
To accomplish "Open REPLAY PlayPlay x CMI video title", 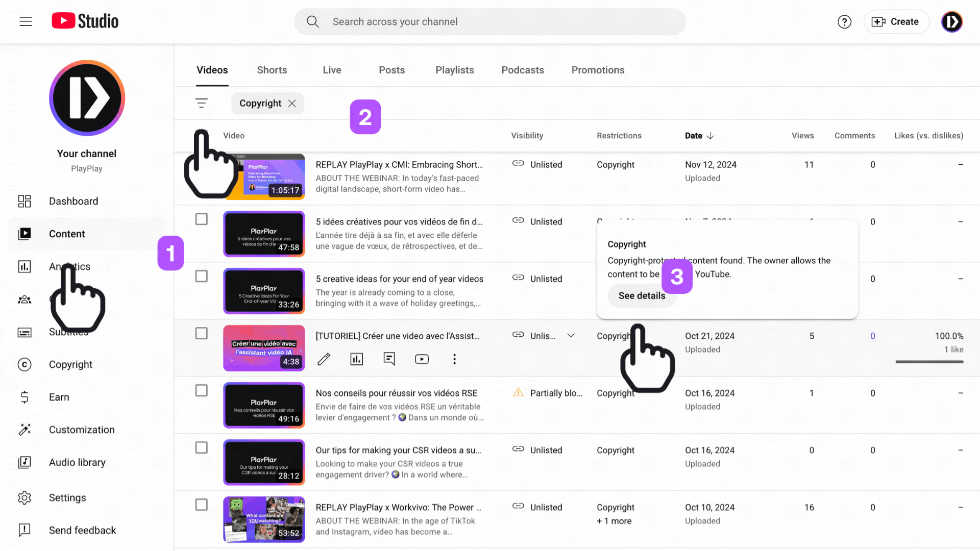I will [399, 165].
